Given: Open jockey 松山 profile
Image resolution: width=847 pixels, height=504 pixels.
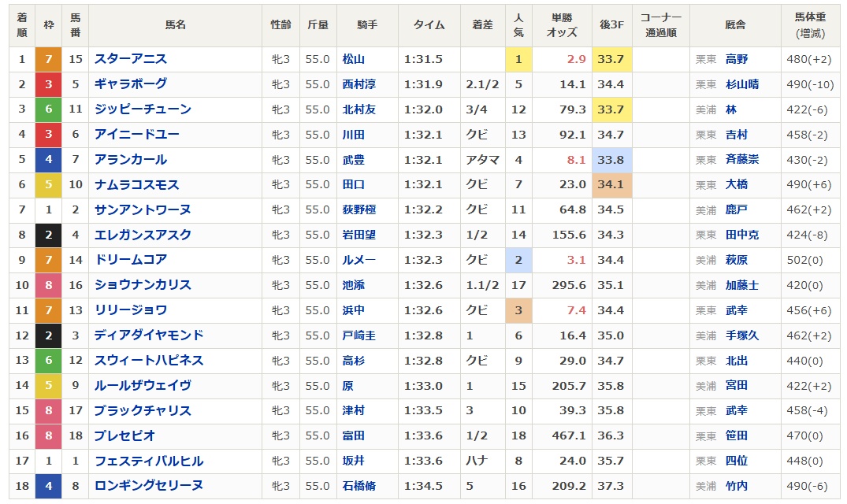Looking at the screenshot, I should pyautogui.click(x=354, y=59).
